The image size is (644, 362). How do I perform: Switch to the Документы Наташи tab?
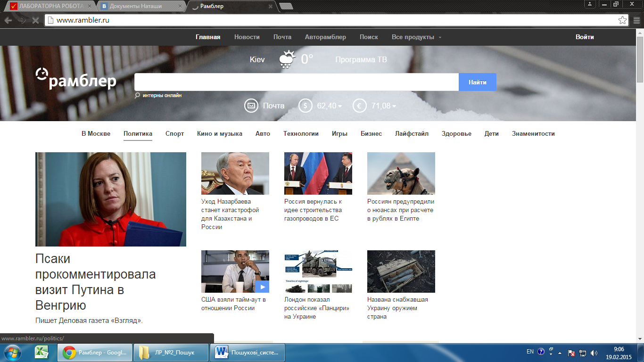(142, 6)
